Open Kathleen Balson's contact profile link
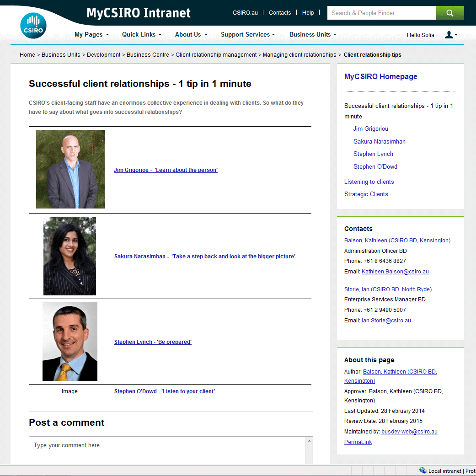The width and height of the screenshot is (476, 476). click(397, 241)
